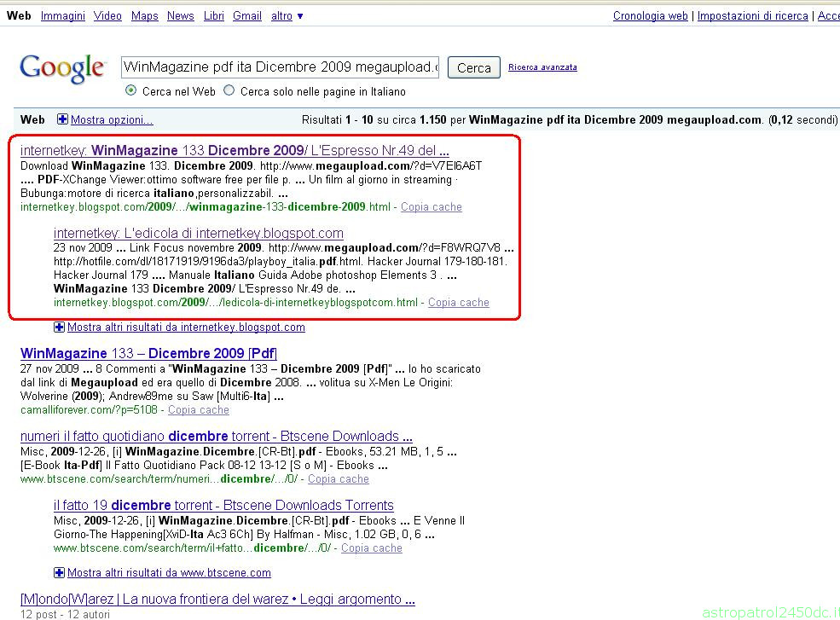The image size is (840, 620).
Task: Open cached copy of camalliforever.com result
Action: click(x=198, y=410)
